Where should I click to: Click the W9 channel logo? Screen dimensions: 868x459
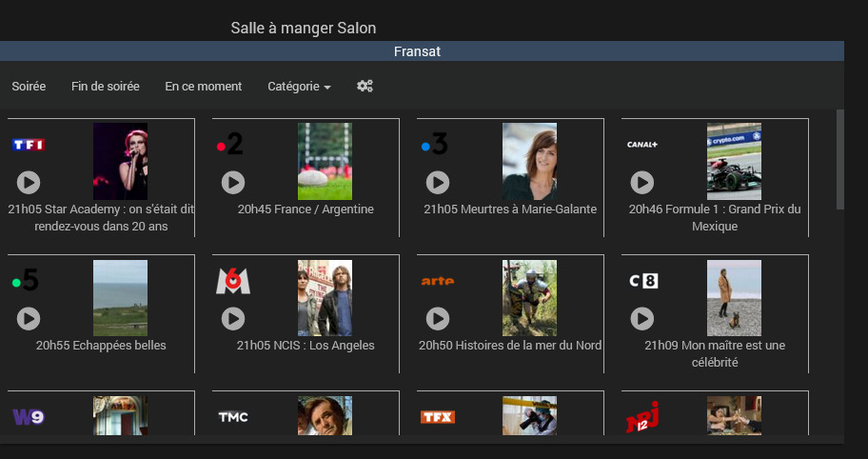pyautogui.click(x=29, y=417)
